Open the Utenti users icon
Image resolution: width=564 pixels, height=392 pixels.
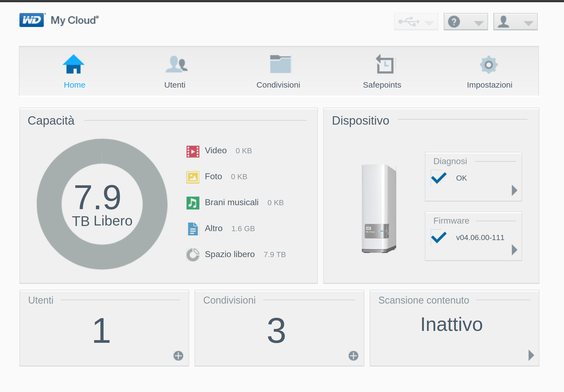coord(176,64)
